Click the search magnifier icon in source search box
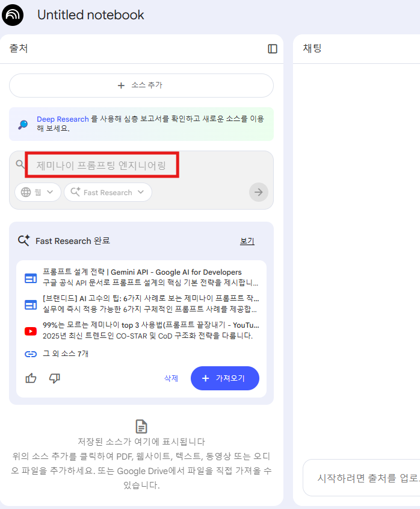Screen dimensions: 420x509 click(20, 164)
